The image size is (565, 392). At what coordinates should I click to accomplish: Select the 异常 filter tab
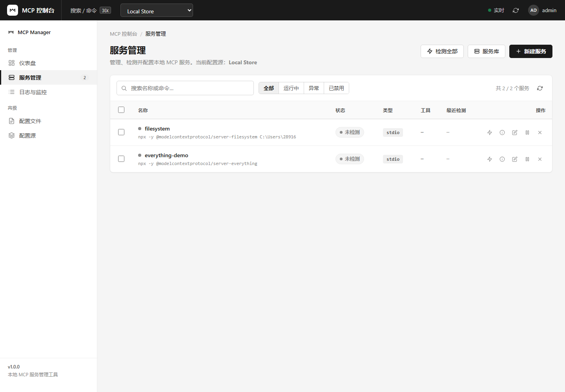(314, 88)
